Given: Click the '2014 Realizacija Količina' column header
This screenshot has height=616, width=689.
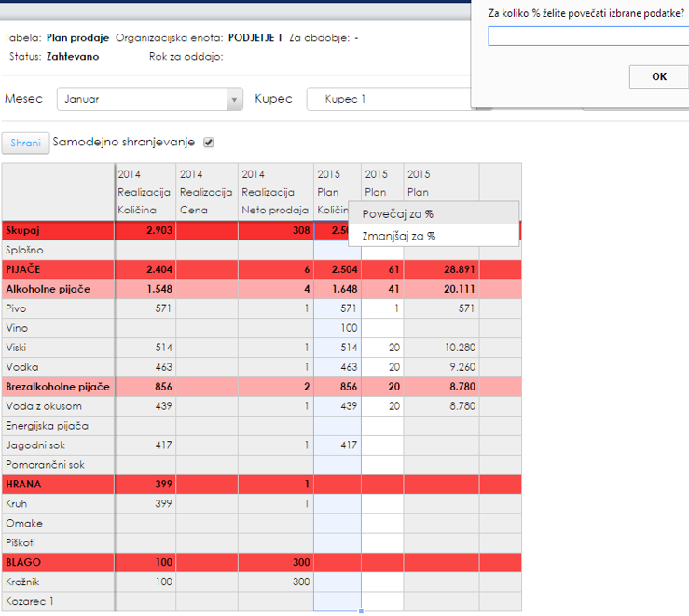Looking at the screenshot, I should (145, 192).
